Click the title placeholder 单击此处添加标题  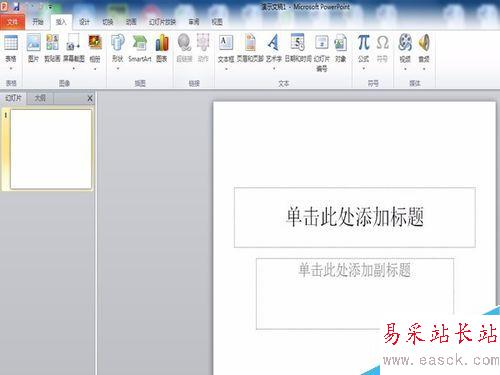pos(355,217)
